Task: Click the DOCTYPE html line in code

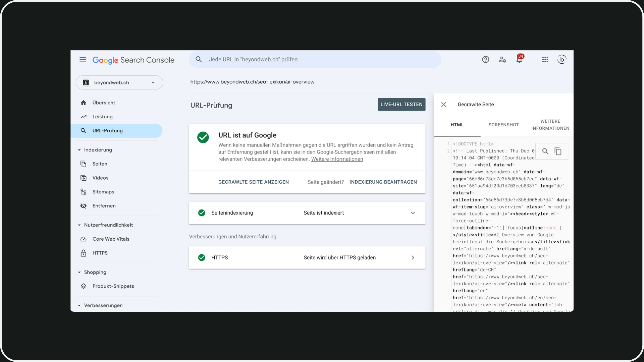Action: point(473,144)
